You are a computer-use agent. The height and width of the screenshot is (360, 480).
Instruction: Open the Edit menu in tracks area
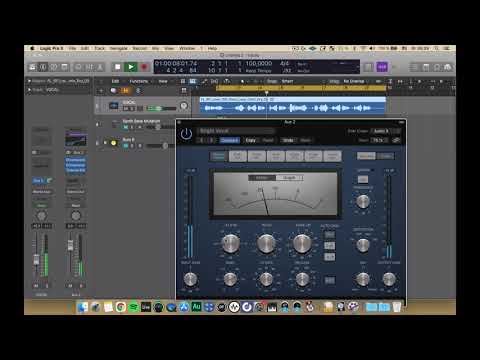click(116, 81)
